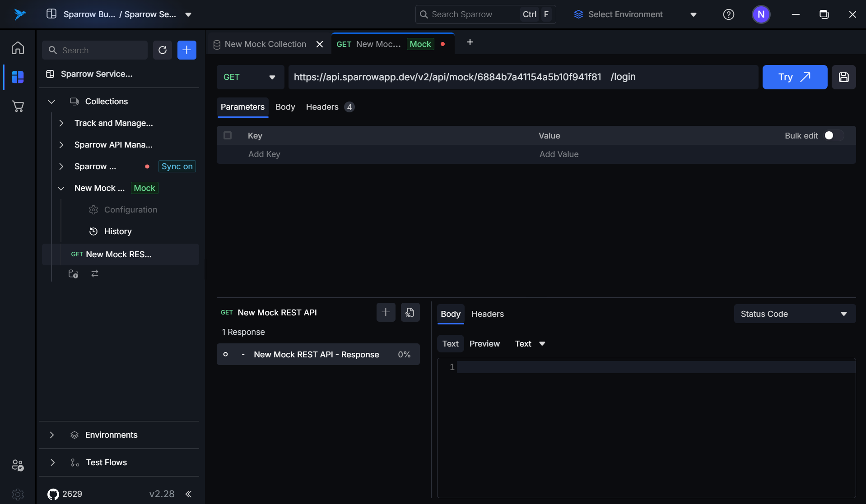Click the 0% response ratio value
The width and height of the screenshot is (866, 504).
[404, 355]
